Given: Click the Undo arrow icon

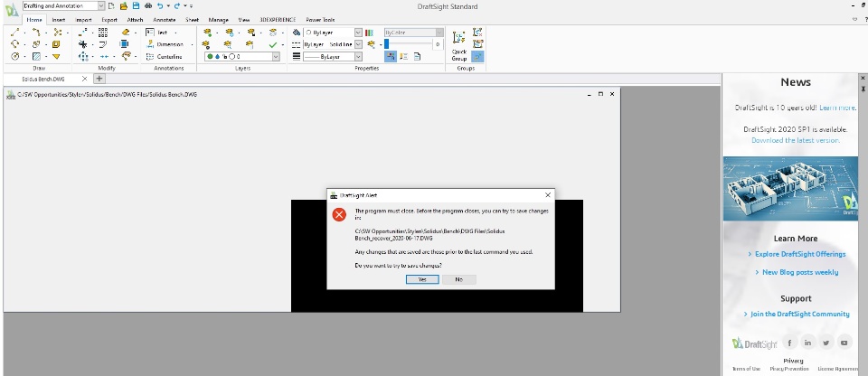Looking at the screenshot, I should (160, 5).
